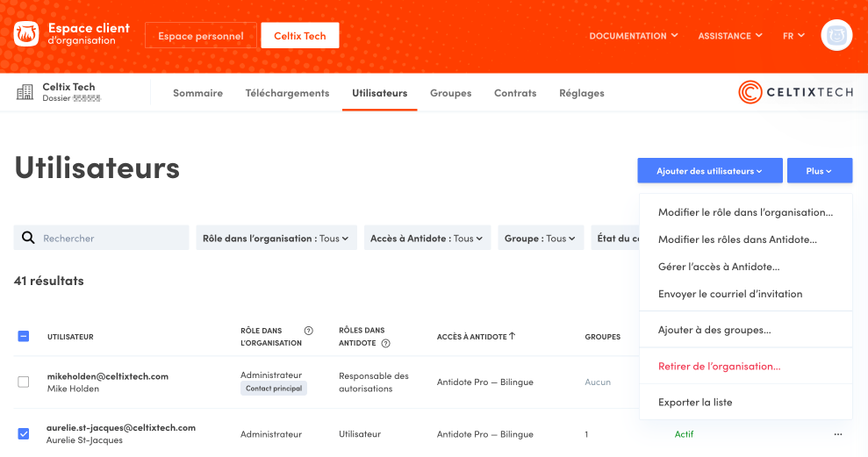This screenshot has width=868, height=457.
Task: Click the Espace personnel button
Action: 201,36
